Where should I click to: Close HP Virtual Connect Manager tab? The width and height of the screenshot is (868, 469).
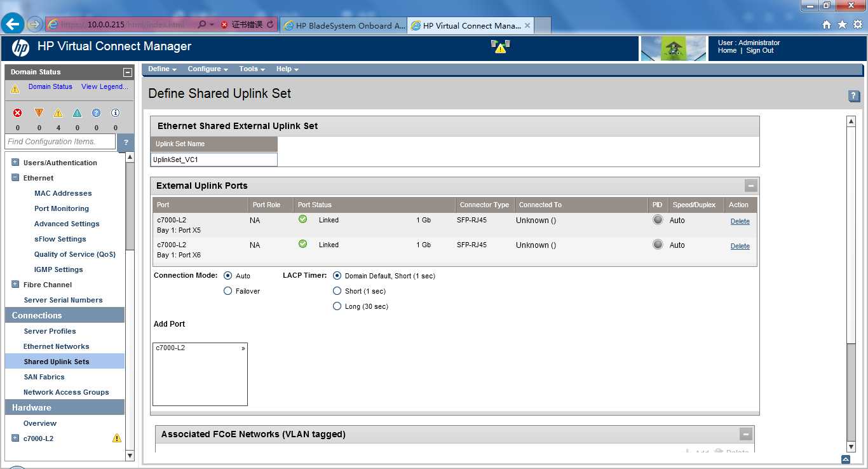point(527,25)
